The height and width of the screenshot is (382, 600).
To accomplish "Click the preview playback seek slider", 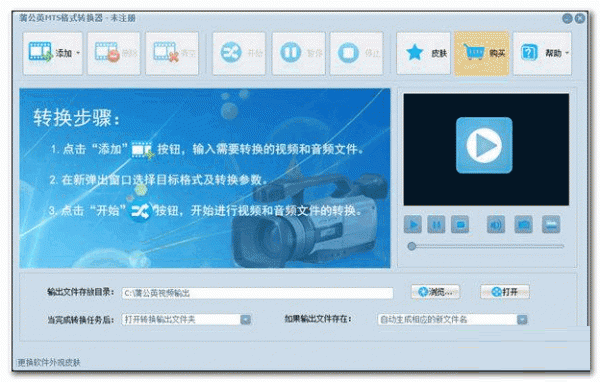I will [486, 246].
